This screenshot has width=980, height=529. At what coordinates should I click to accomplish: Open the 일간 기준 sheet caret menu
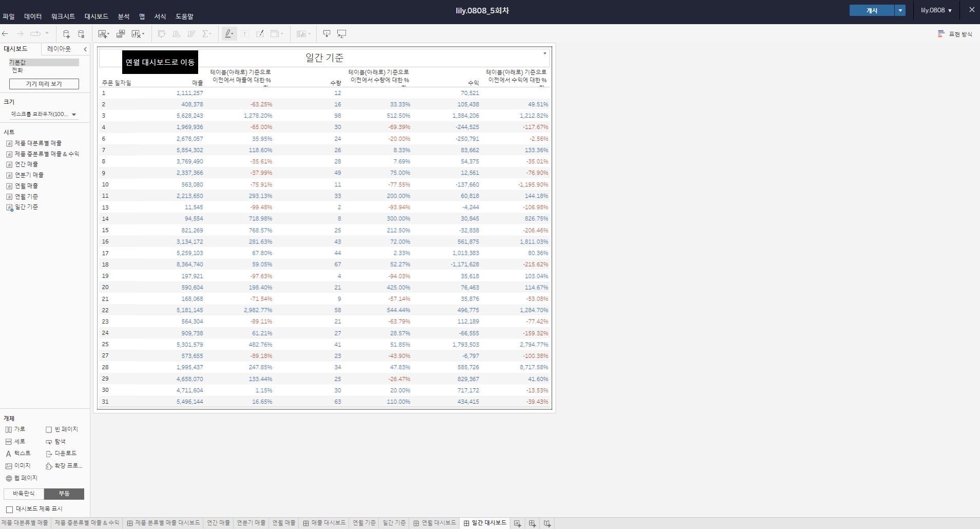(545, 53)
